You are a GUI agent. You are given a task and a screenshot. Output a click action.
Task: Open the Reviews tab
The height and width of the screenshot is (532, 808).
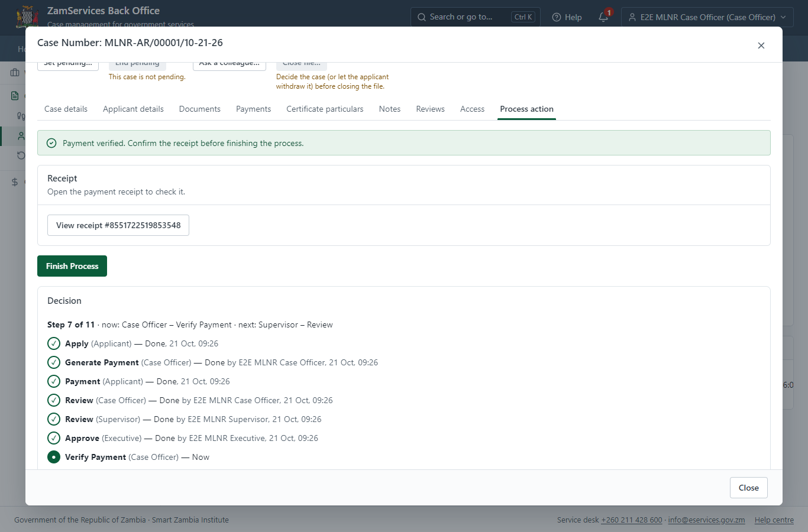(x=430, y=109)
